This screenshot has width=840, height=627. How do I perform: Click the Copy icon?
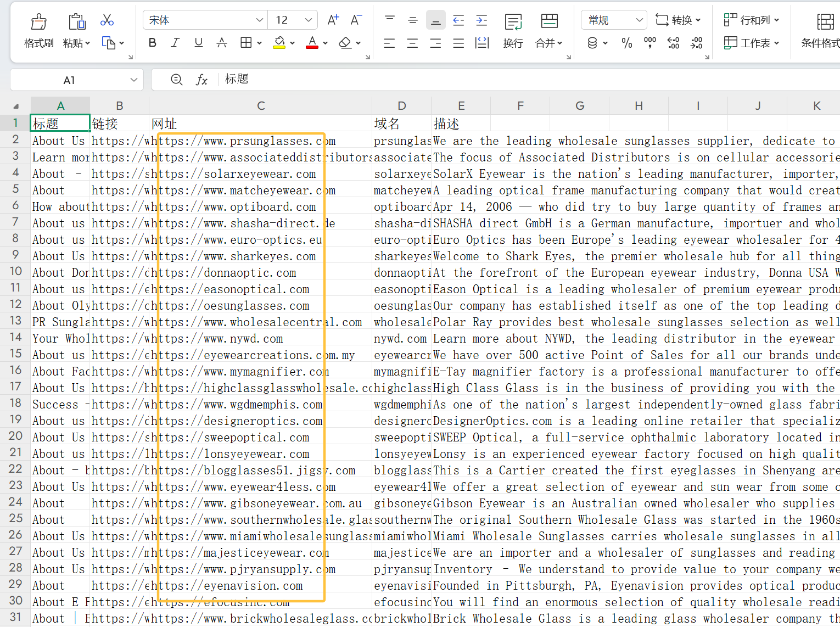[109, 43]
